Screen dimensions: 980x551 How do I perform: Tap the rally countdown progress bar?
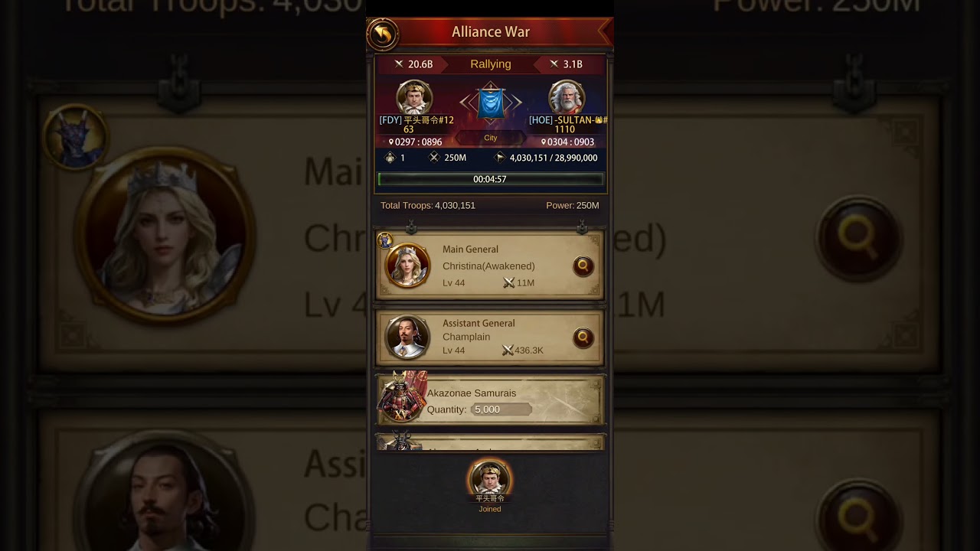coord(490,179)
